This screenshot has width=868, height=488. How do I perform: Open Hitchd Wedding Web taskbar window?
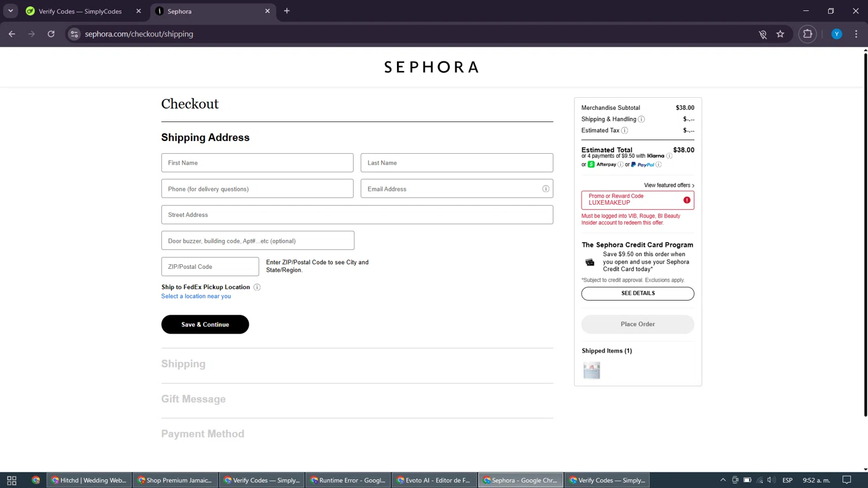pyautogui.click(x=89, y=480)
